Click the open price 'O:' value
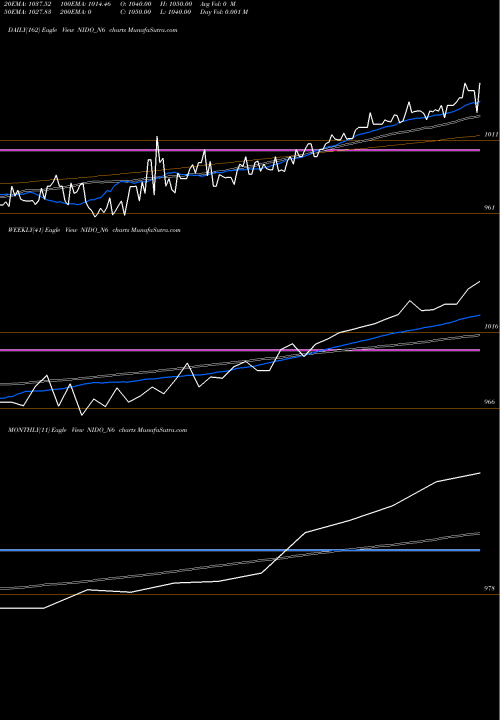Image resolution: width=500 pixels, height=720 pixels. tap(135, 4)
